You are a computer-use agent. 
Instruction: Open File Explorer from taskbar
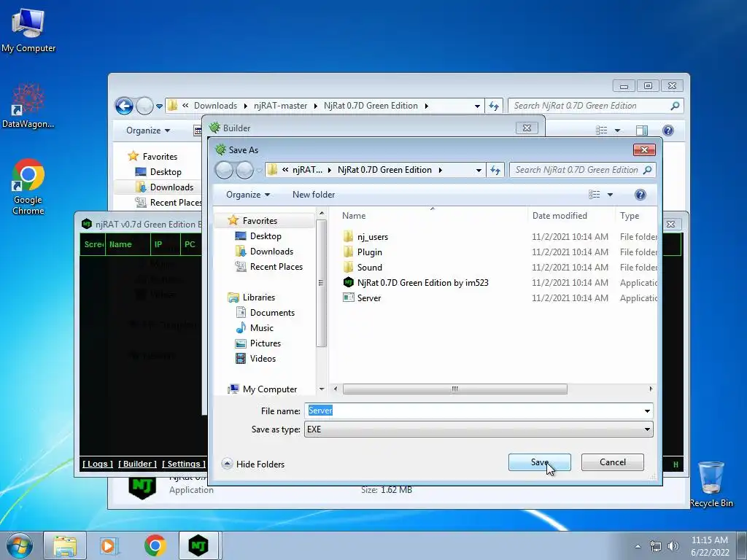pos(65,545)
